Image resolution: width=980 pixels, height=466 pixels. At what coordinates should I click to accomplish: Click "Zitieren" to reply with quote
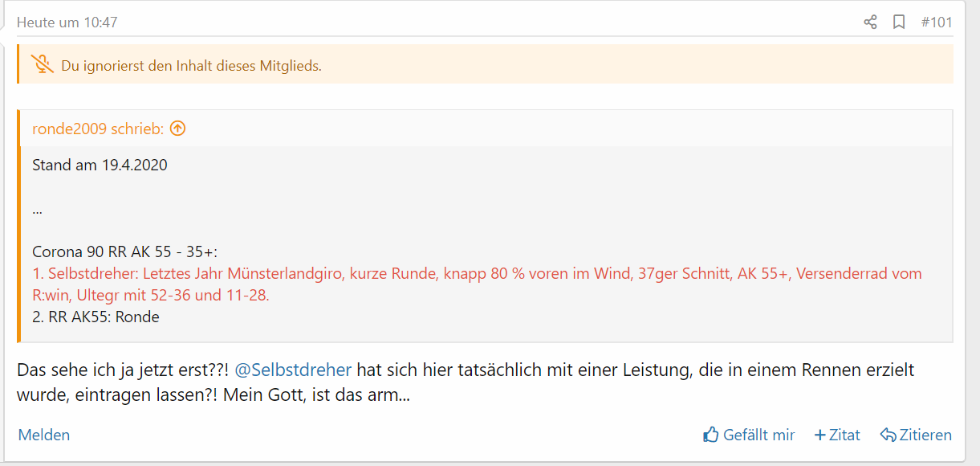pos(916,435)
